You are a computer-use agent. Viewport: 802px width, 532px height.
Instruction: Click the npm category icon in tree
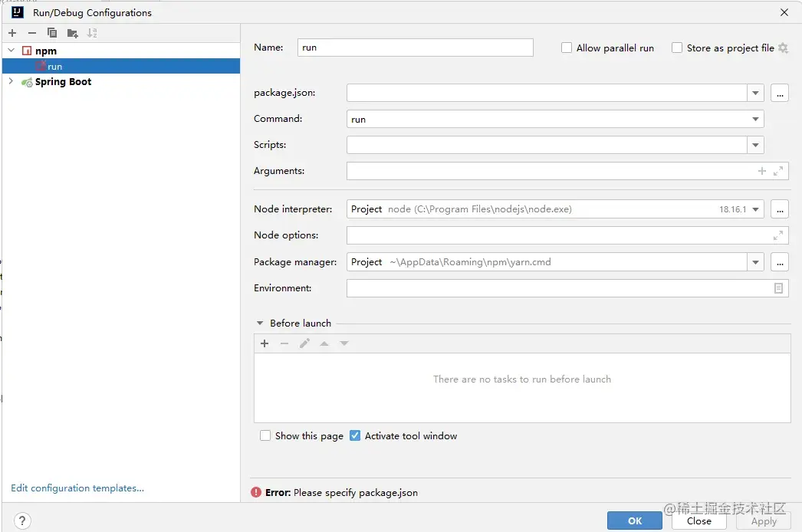[x=27, y=51]
